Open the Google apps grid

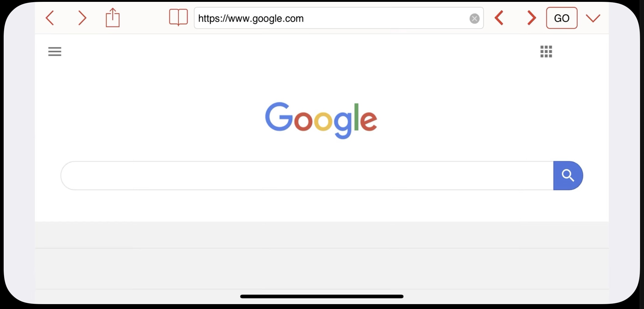pyautogui.click(x=546, y=52)
